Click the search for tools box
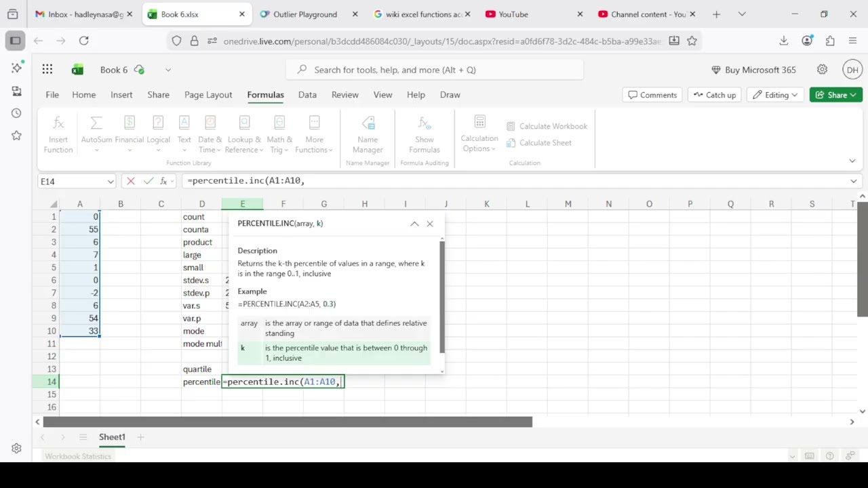This screenshot has height=488, width=868. (435, 70)
